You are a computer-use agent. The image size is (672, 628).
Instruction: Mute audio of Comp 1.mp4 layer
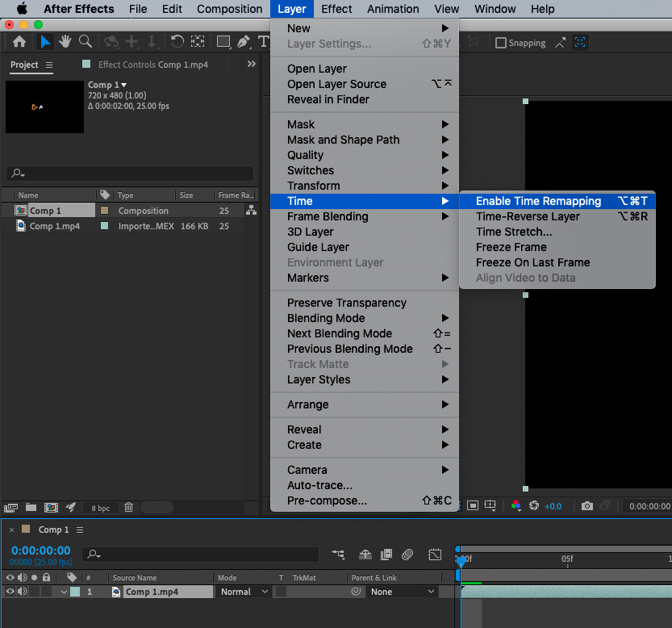tap(23, 592)
